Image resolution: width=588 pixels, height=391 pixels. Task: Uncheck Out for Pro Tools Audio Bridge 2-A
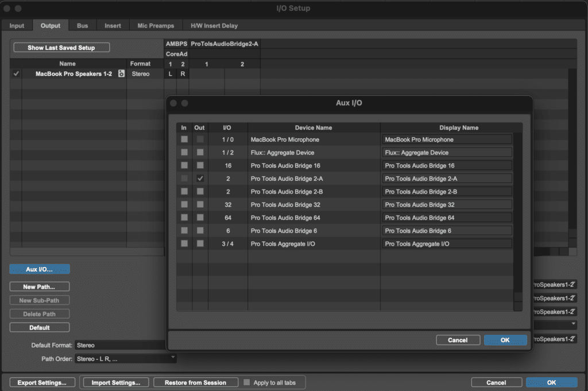(200, 179)
